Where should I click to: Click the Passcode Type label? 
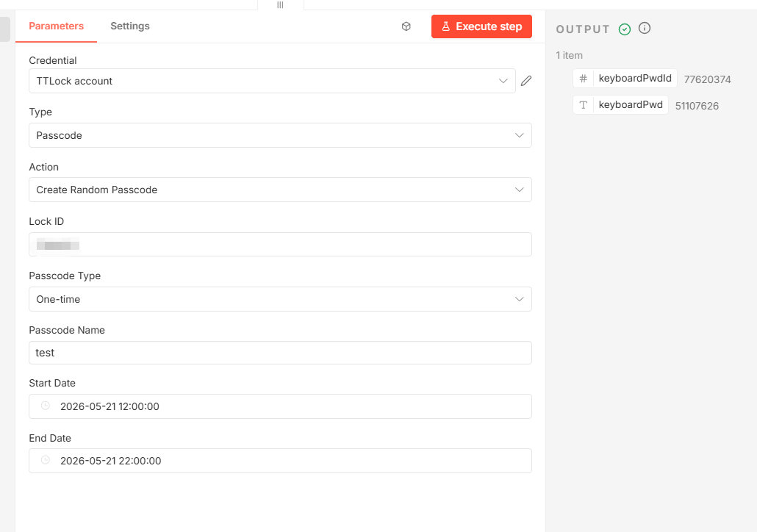[x=65, y=276]
